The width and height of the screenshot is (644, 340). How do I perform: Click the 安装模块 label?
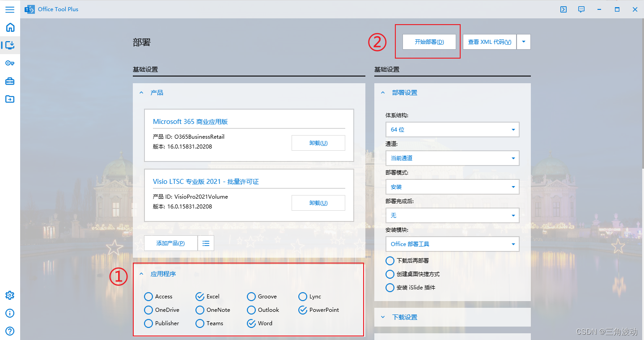pos(397,230)
